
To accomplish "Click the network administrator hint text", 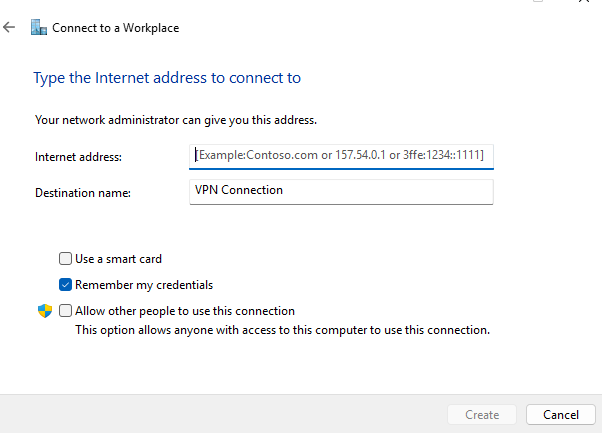I will [x=176, y=120].
